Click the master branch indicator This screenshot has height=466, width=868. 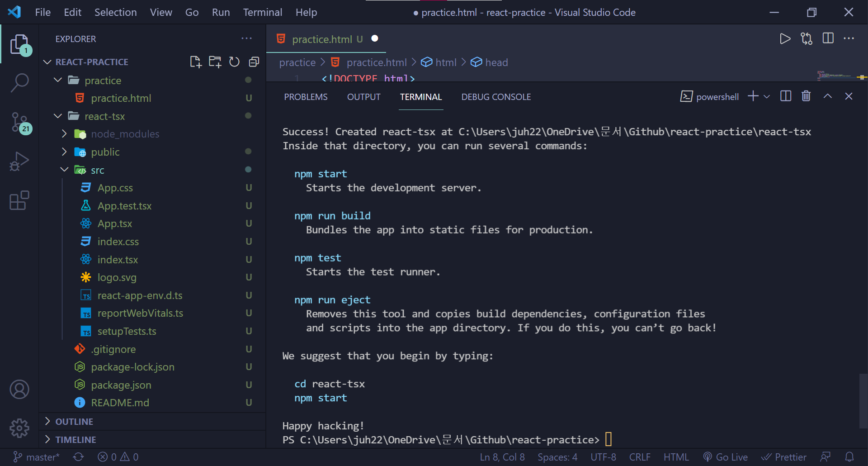click(36, 457)
